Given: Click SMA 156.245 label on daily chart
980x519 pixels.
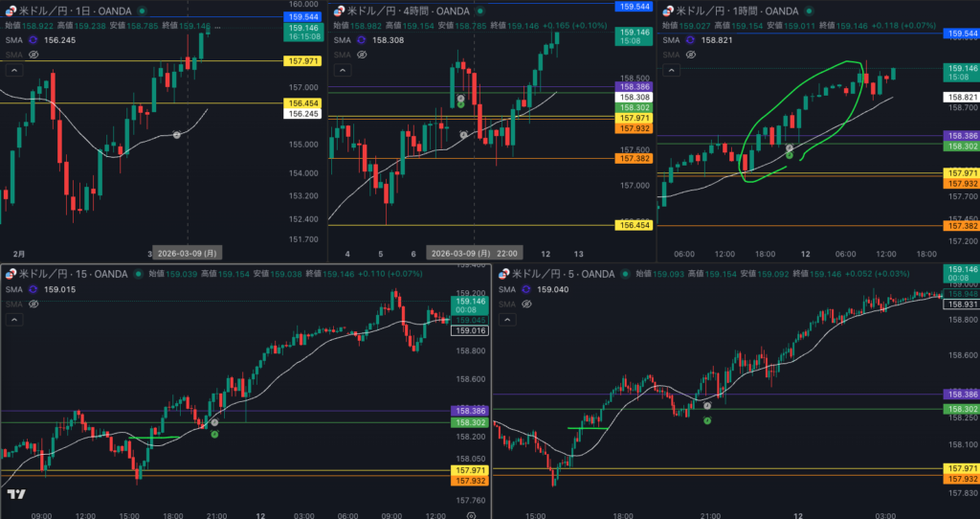Looking at the screenshot, I should pyautogui.click(x=59, y=41).
